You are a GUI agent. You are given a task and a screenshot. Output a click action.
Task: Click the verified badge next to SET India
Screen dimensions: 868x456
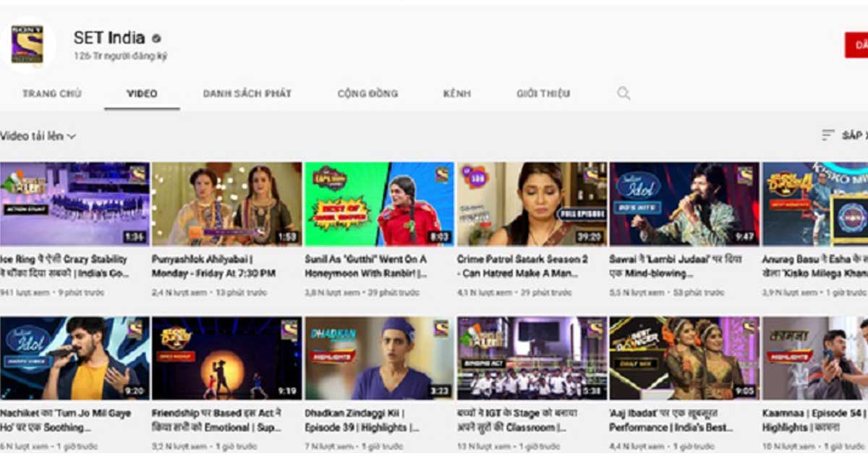[x=156, y=38]
